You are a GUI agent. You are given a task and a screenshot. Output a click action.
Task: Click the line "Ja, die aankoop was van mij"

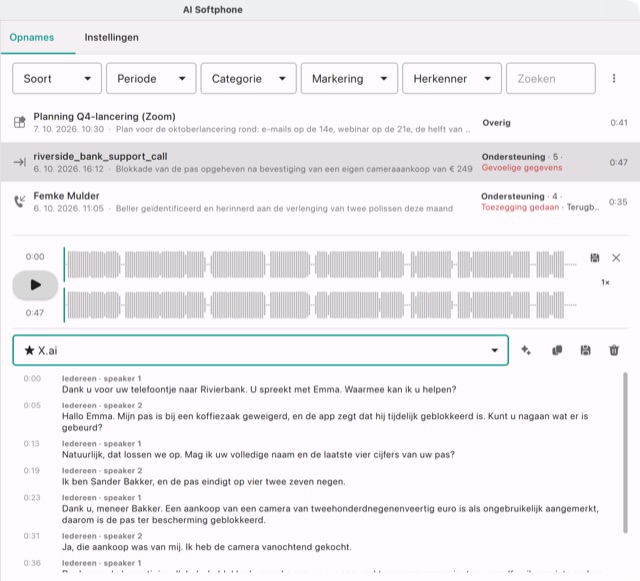click(207, 547)
